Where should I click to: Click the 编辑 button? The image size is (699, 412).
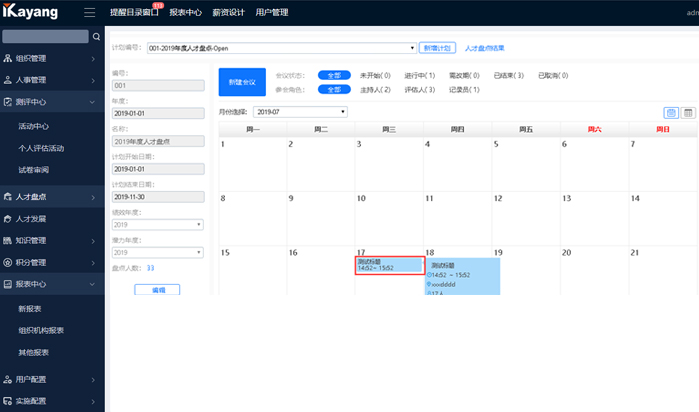click(158, 289)
